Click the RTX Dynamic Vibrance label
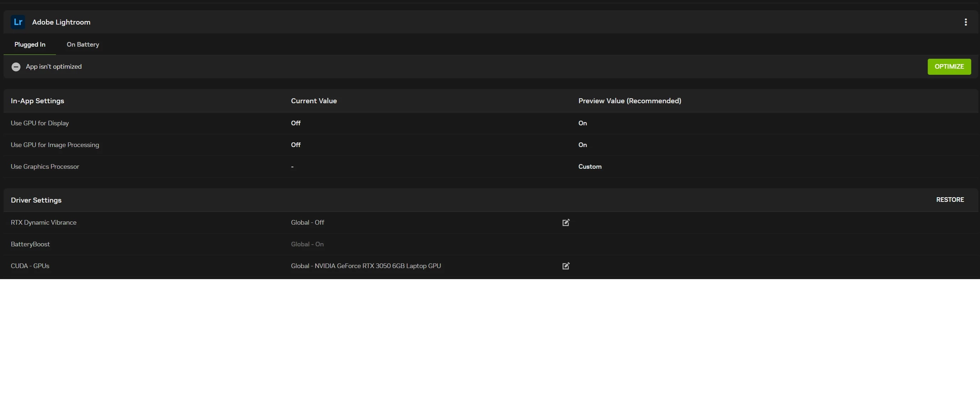980x403 pixels. (43, 223)
